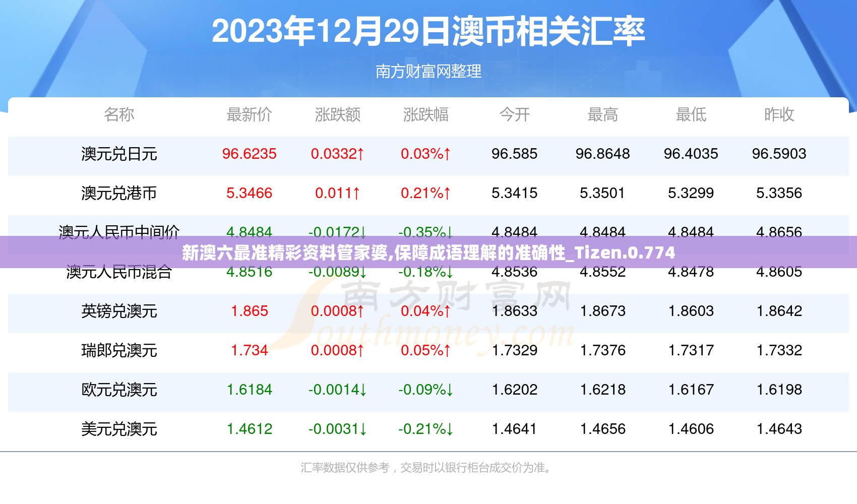Select the 涨跌幅 column header
Viewport: 857px width, 504px height.
(426, 114)
